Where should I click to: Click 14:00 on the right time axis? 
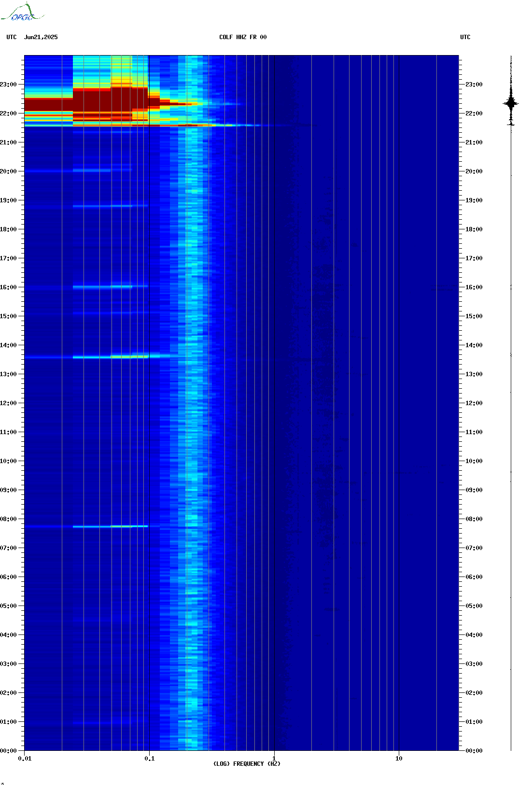coord(474,345)
